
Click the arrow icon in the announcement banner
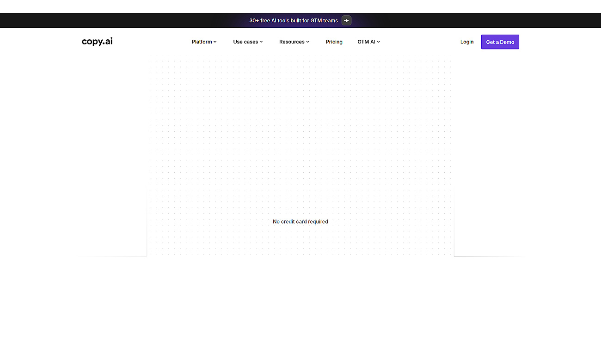(346, 20)
